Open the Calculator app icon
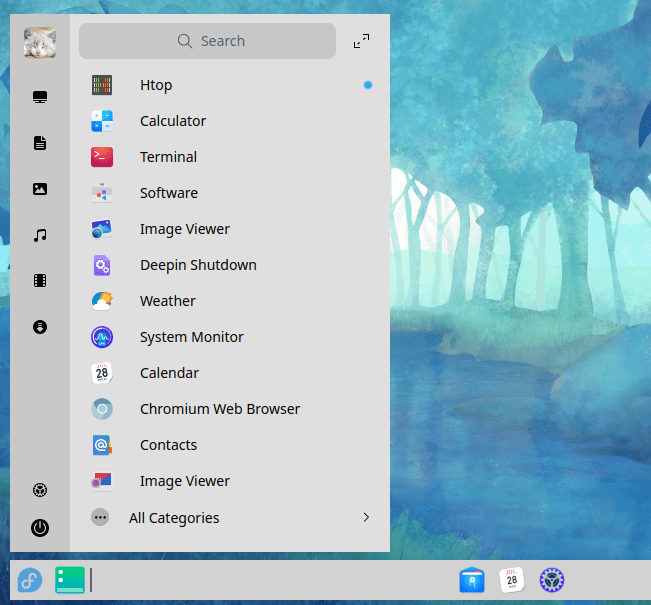The image size is (651, 605). pyautogui.click(x=102, y=121)
